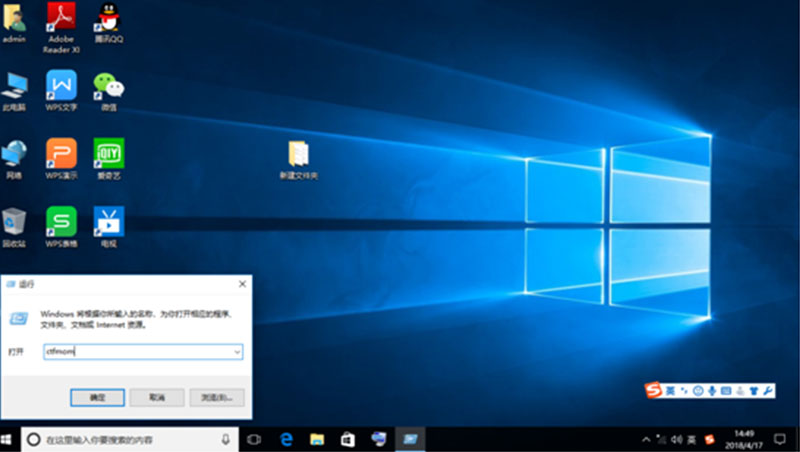Select the new folder on desktop

pos(298,155)
